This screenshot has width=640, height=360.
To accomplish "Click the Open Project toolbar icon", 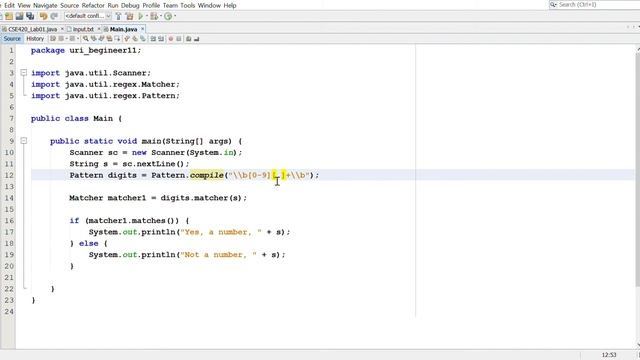I will point(19,16).
